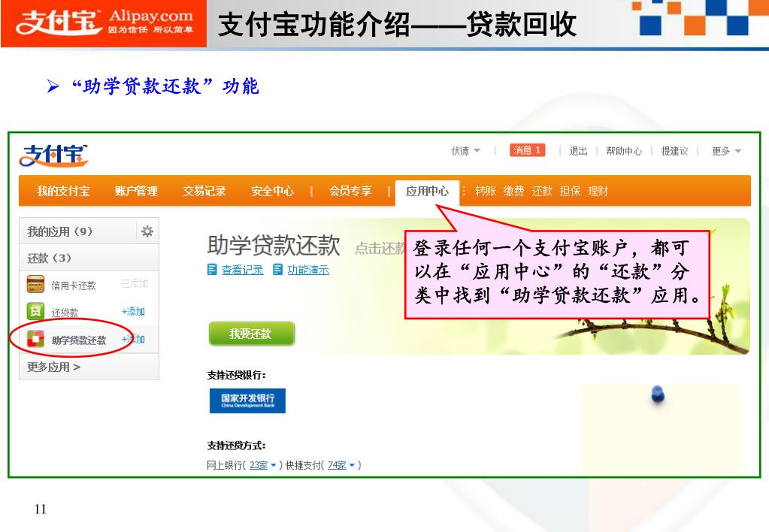Click 国家开发银行 bank logo
This screenshot has width=769, height=532.
pos(247,401)
